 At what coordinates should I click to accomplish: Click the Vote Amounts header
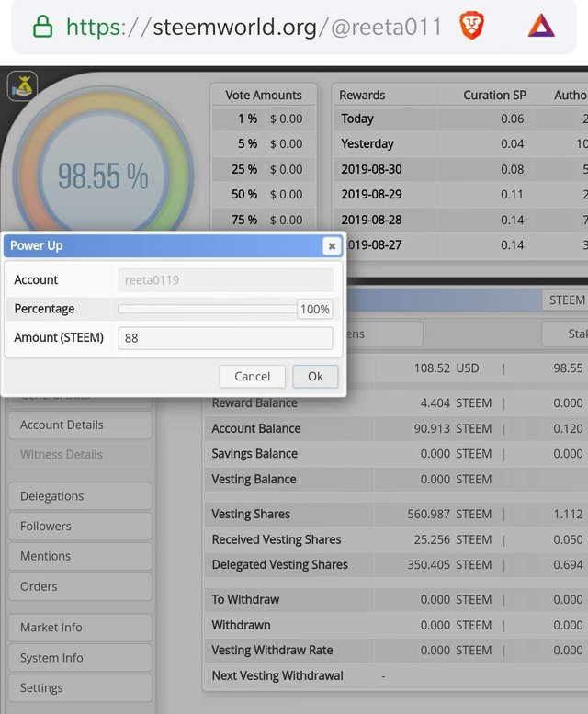264,96
